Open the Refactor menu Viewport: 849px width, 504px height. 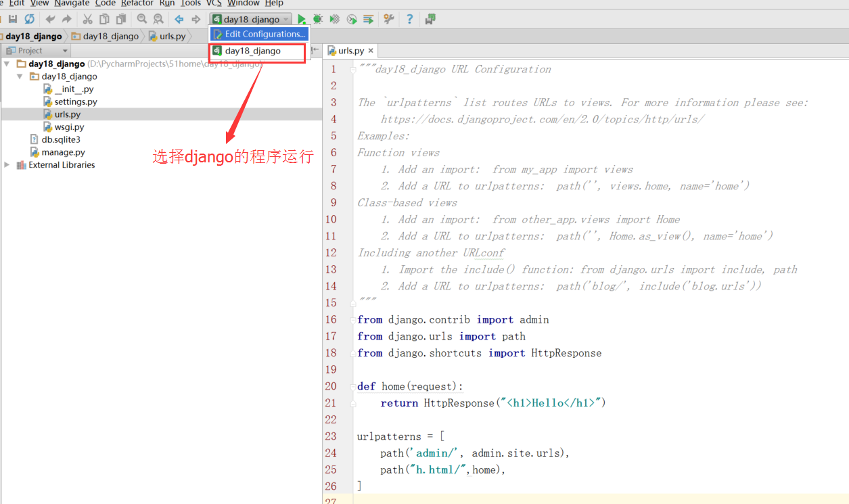coord(137,3)
